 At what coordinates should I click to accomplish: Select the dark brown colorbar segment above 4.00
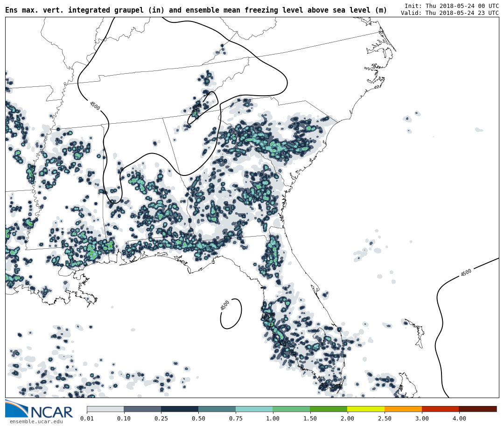pos(478,409)
